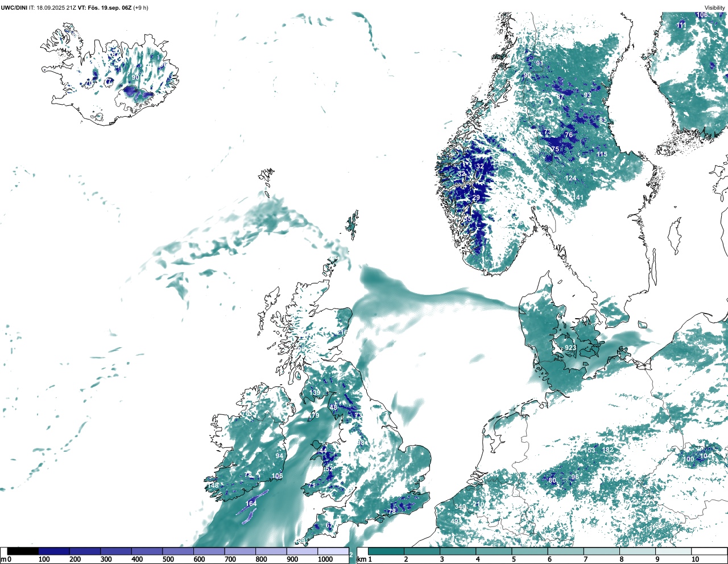The height and width of the screenshot is (564, 728).
Task: Click the '124' value over southern Sweden
Action: point(570,178)
